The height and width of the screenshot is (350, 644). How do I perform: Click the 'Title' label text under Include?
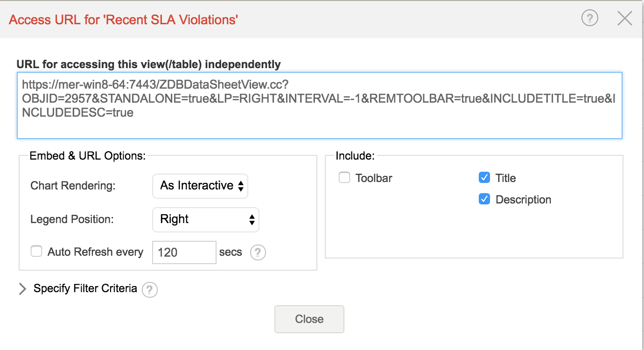point(505,178)
